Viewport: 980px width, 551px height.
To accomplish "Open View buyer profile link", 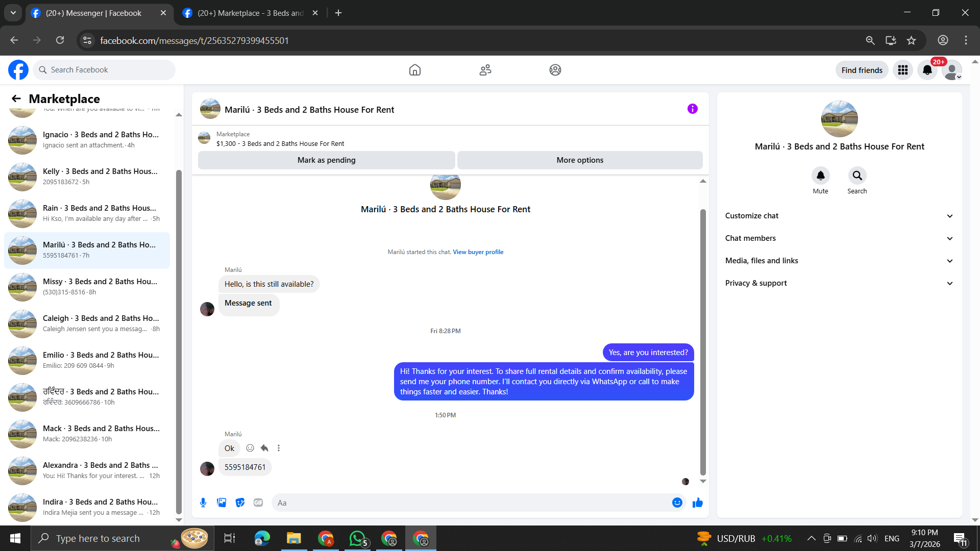I will 478,252.
